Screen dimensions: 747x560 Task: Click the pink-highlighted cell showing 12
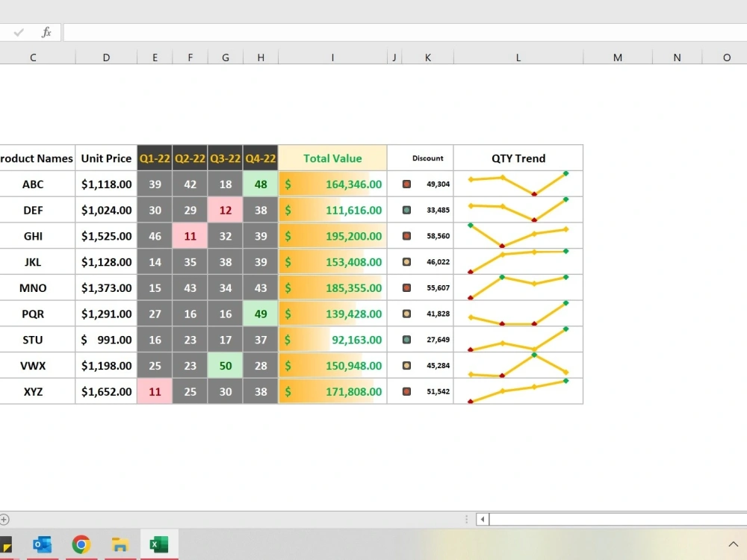[x=225, y=210]
